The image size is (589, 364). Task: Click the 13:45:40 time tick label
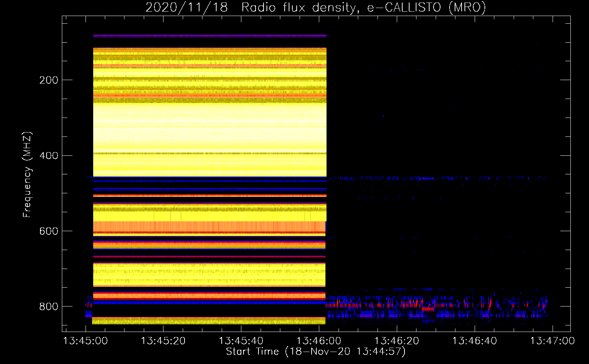(241, 341)
